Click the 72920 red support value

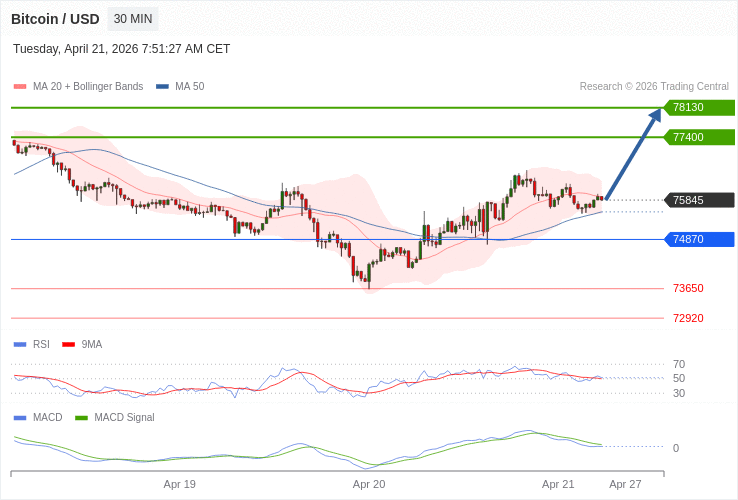coord(688,318)
